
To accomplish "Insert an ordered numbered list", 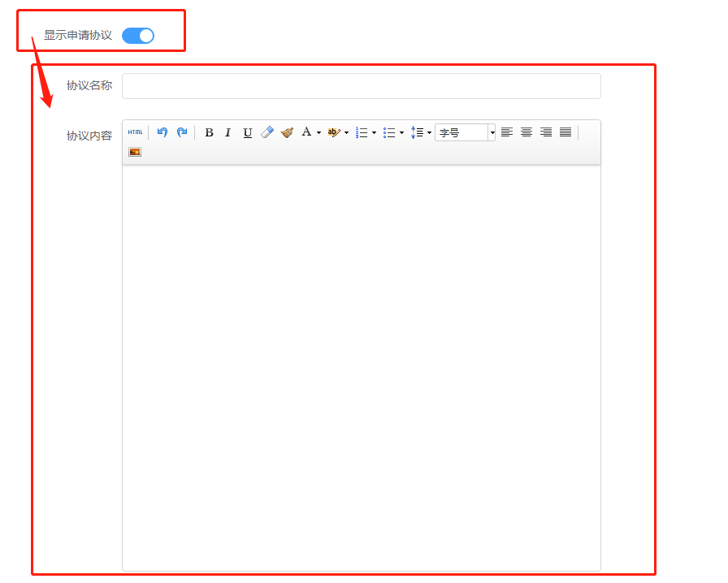I will 362,132.
